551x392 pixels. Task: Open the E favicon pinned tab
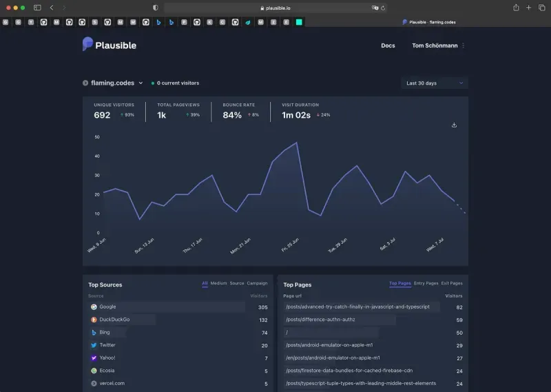pyautogui.click(x=287, y=22)
